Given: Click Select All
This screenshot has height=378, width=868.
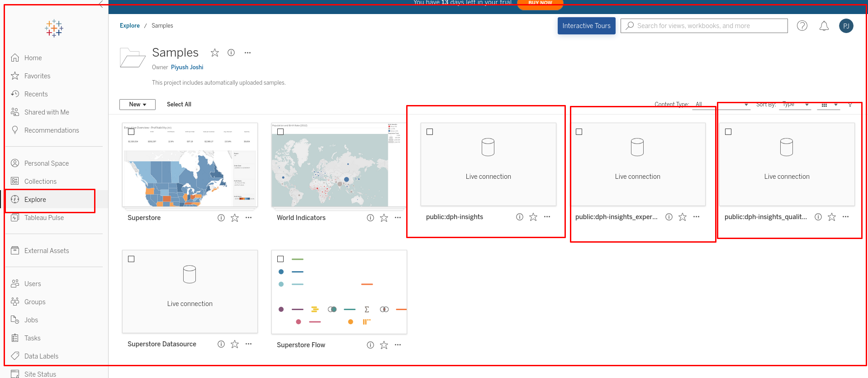Looking at the screenshot, I should [x=179, y=105].
